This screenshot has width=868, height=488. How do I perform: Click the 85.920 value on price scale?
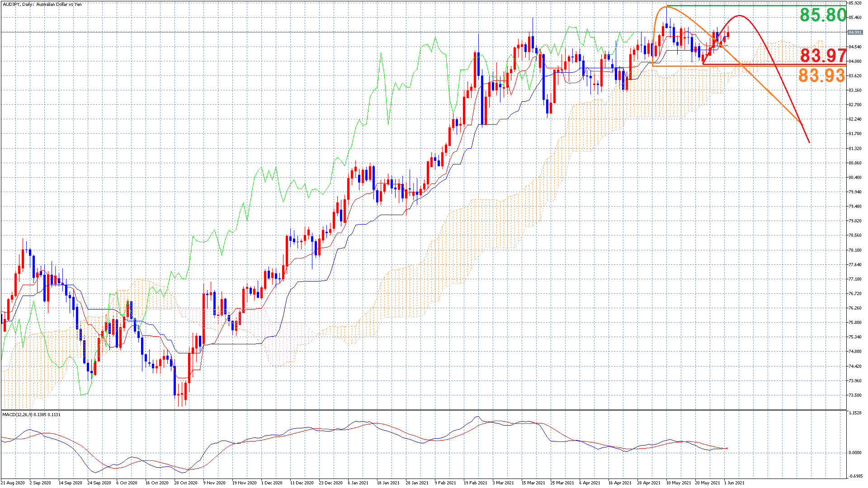tap(855, 3)
